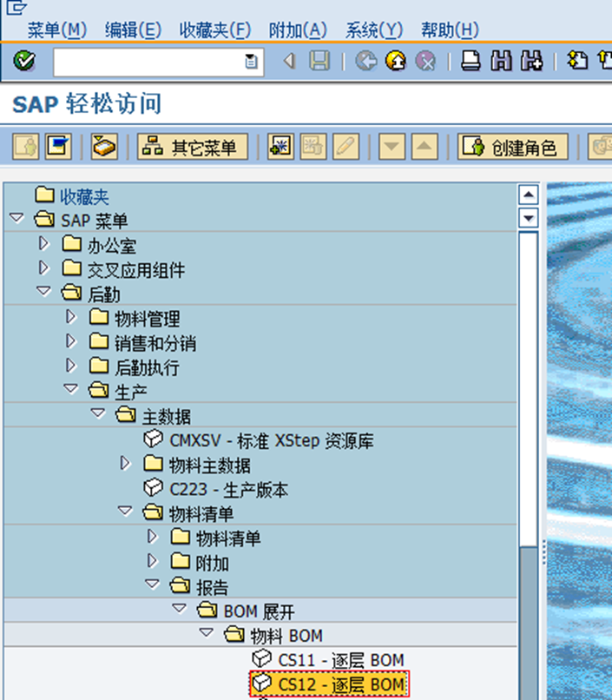Click the 创建角色 button
This screenshot has height=700, width=612.
click(x=512, y=147)
